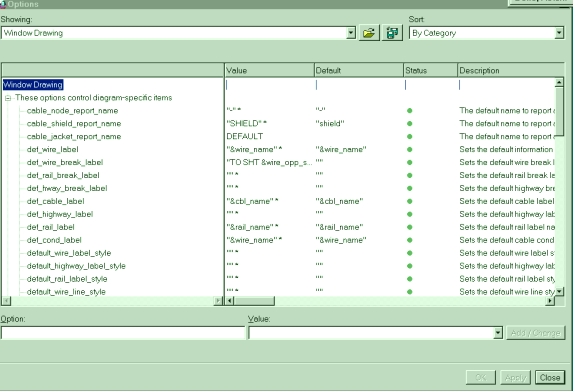
Task: Click the tree pane's right scroll arrow
Action: pos(218,301)
